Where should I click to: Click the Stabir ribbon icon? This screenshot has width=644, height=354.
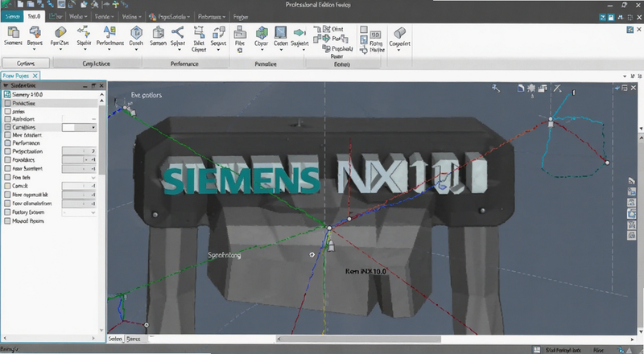click(x=84, y=32)
